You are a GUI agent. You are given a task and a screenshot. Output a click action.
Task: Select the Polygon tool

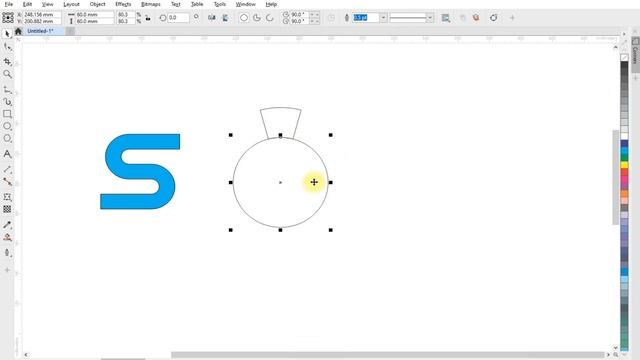pos(7,138)
